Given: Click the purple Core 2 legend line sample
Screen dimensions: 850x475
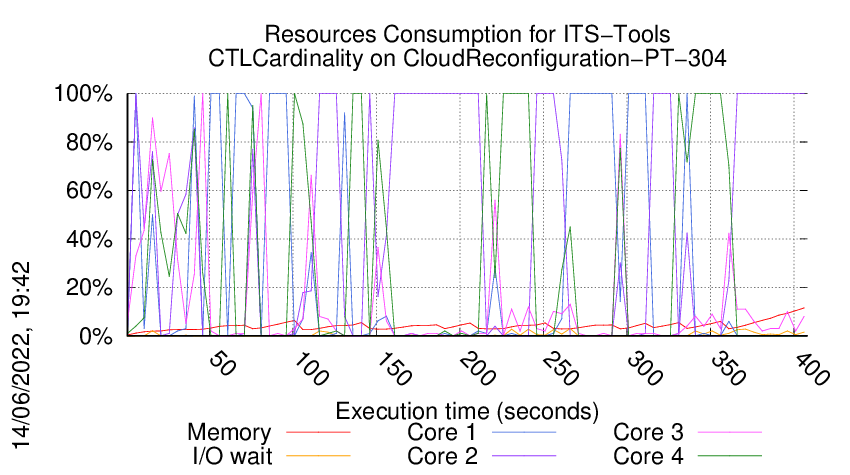Looking at the screenshot, I should [524, 456].
